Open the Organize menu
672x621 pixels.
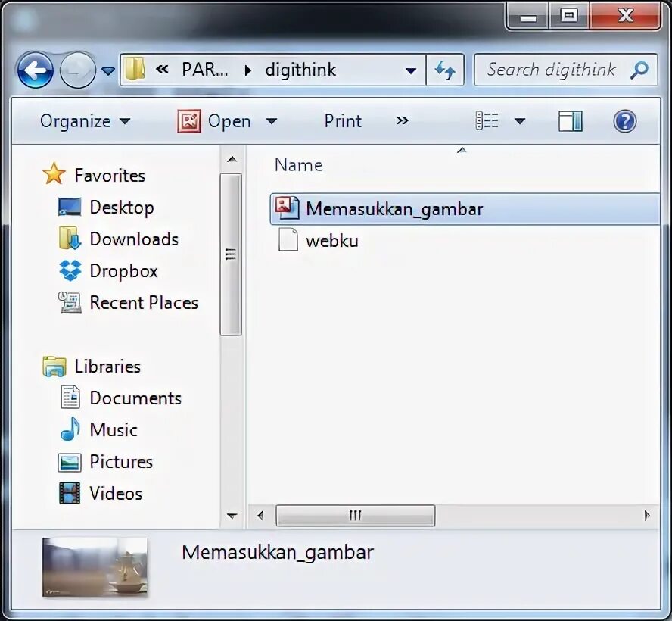[85, 121]
